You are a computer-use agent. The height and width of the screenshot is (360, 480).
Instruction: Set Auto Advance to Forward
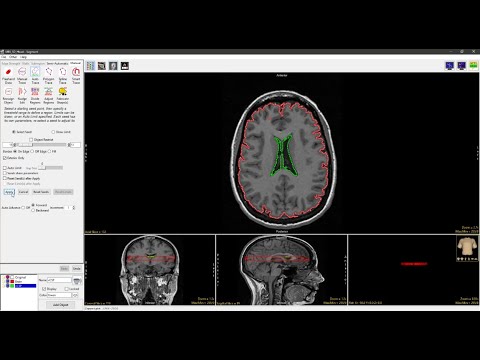33,205
